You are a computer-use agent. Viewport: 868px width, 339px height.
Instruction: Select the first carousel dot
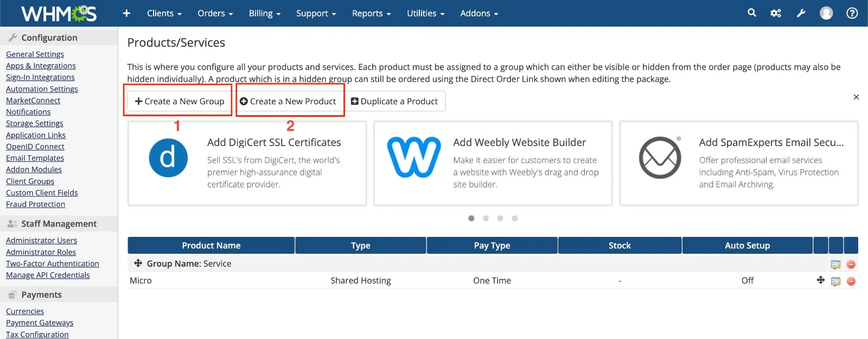471,218
